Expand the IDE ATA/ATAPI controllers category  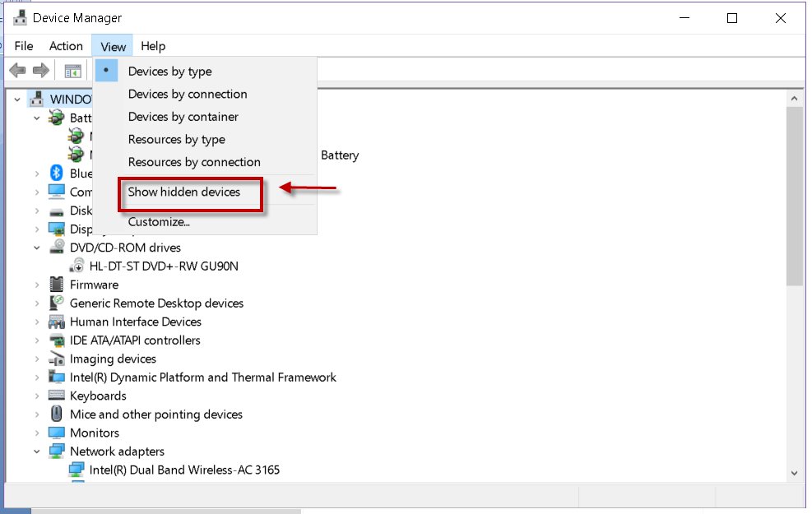[x=37, y=340]
